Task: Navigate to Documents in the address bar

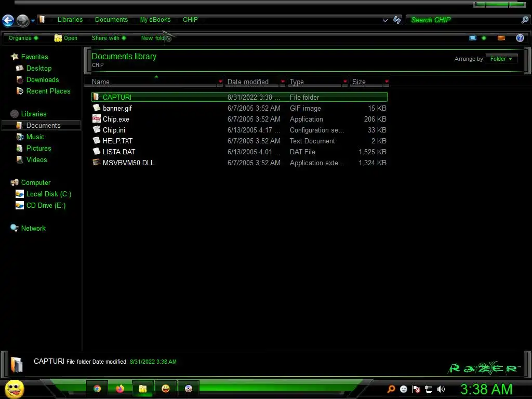Action: point(111,20)
